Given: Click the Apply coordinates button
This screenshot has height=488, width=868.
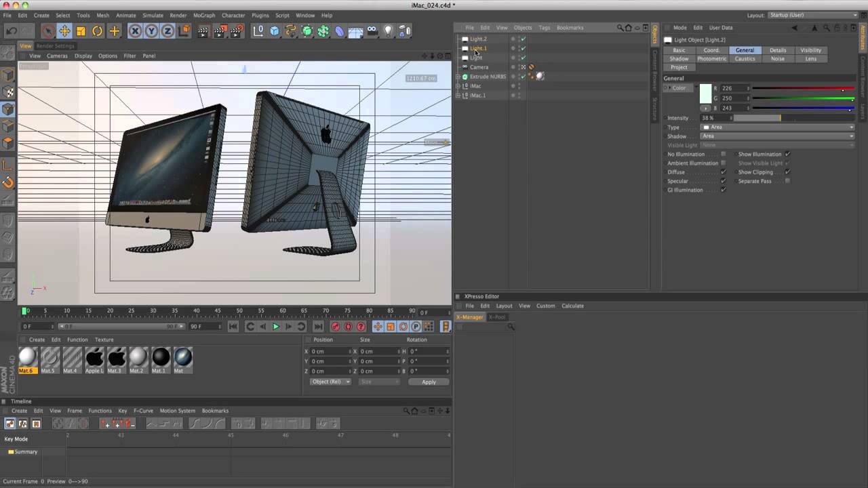Looking at the screenshot, I should (x=429, y=382).
